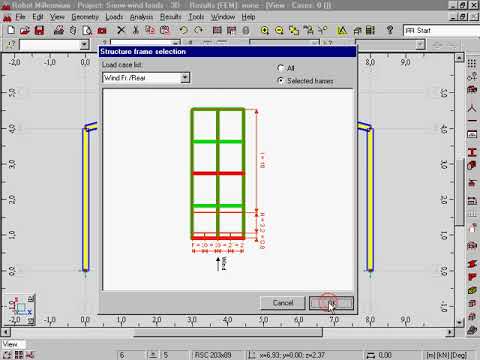Click the Cut scissors icon

click(136, 30)
